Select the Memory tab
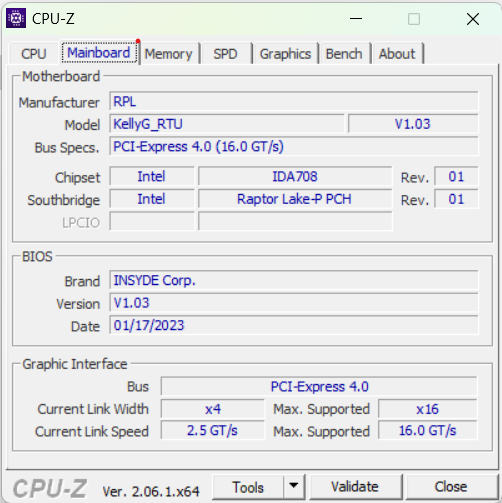The image size is (502, 503). click(169, 54)
